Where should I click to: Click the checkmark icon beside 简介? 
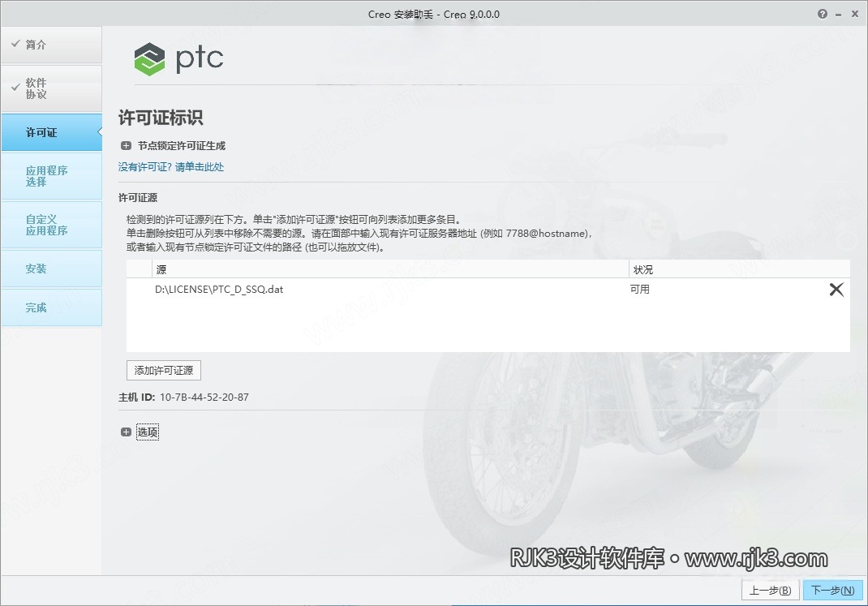tap(16, 43)
